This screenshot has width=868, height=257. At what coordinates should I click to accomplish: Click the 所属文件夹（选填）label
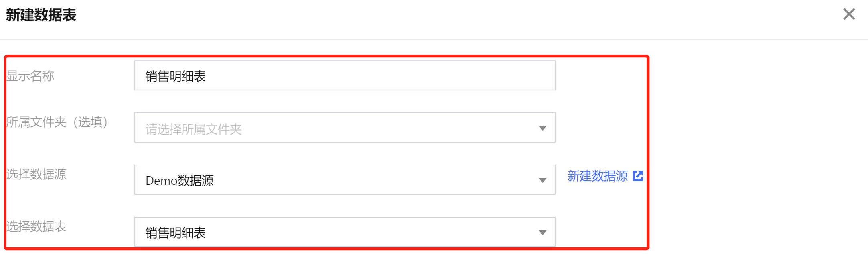[x=57, y=122]
